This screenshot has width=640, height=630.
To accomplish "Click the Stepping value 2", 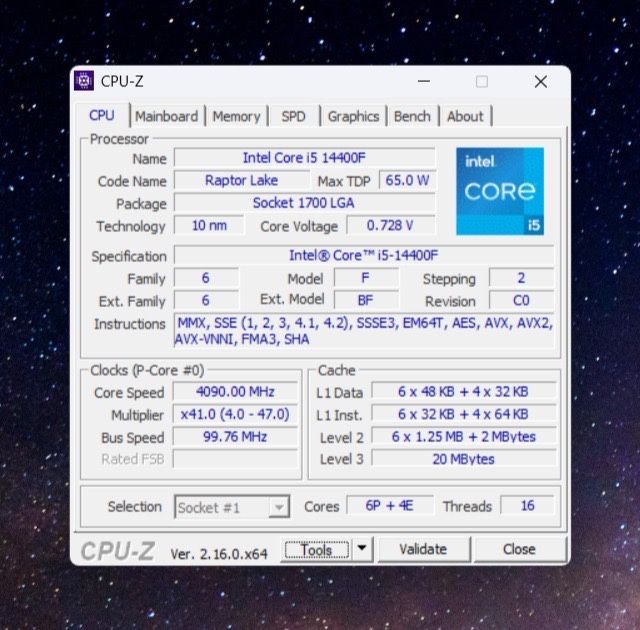I will [x=521, y=278].
